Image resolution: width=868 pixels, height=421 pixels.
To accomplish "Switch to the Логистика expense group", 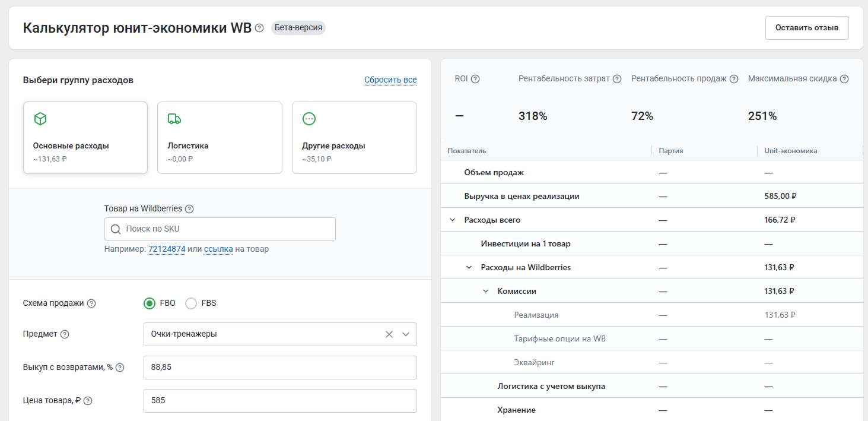I will 220,138.
